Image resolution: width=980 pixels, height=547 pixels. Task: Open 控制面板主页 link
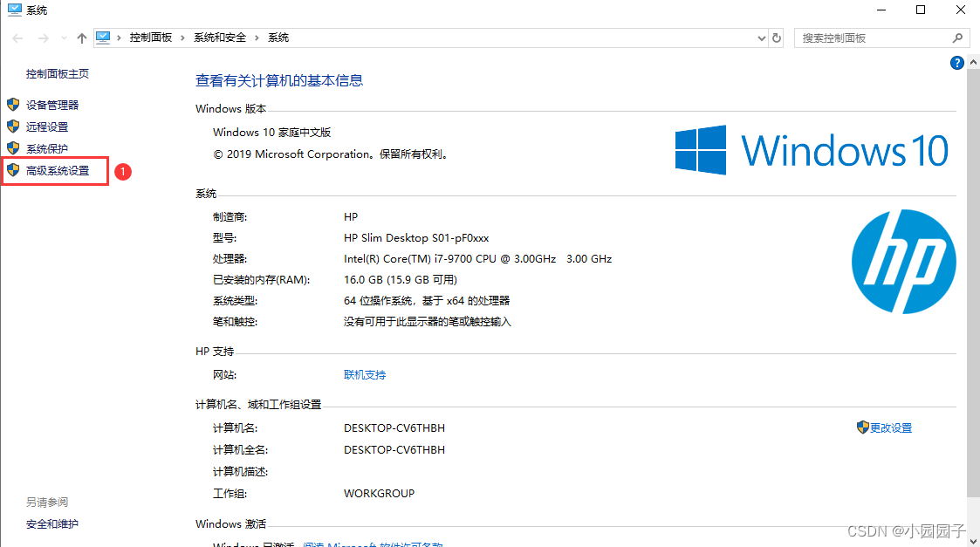click(58, 74)
